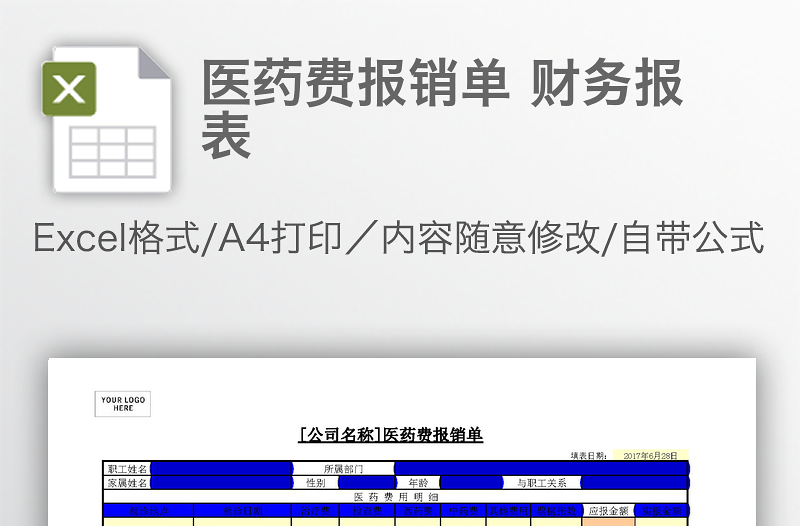This screenshot has width=800, height=526.
Task: Click the 所属部门 label cell
Action: click(343, 468)
